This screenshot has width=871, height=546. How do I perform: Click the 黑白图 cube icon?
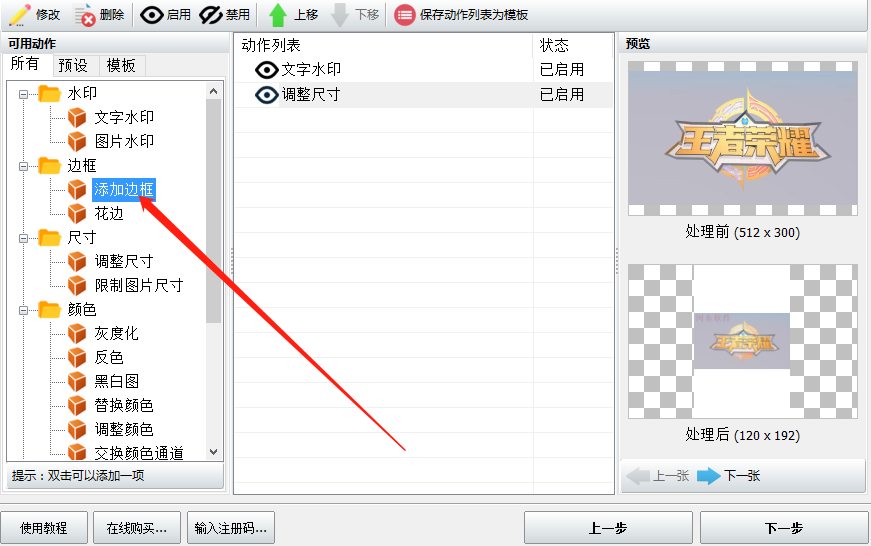coord(77,381)
